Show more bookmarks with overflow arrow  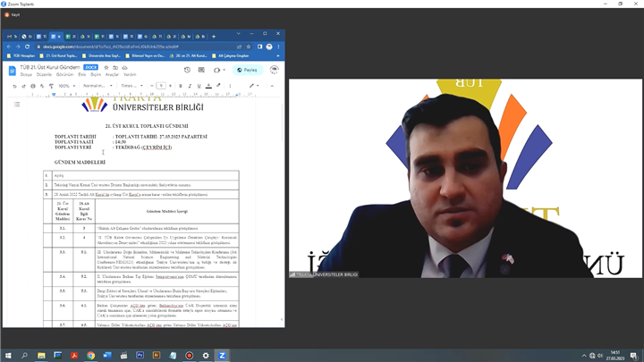pos(278,55)
